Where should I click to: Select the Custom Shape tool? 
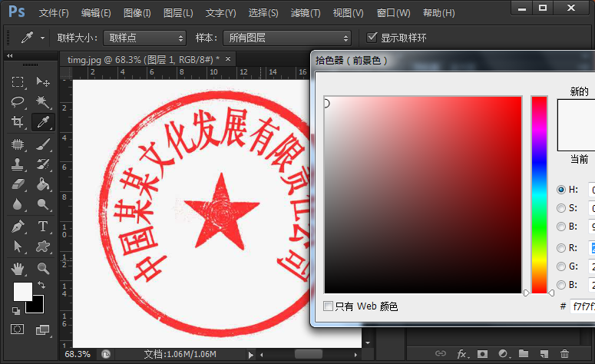42,247
